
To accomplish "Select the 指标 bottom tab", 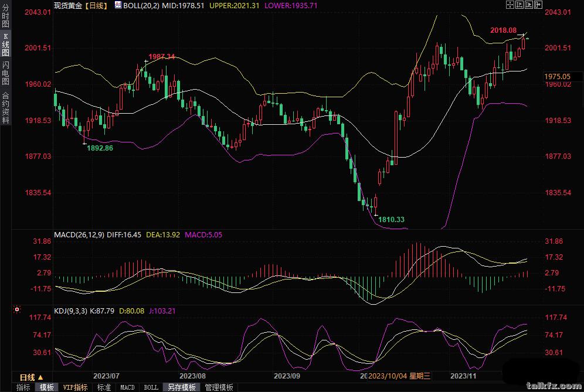I will (23, 387).
